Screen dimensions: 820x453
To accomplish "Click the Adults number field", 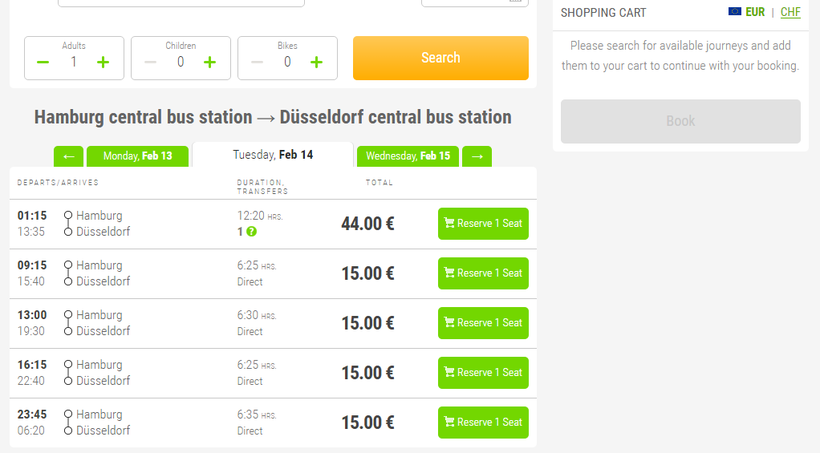I will tap(73, 62).
